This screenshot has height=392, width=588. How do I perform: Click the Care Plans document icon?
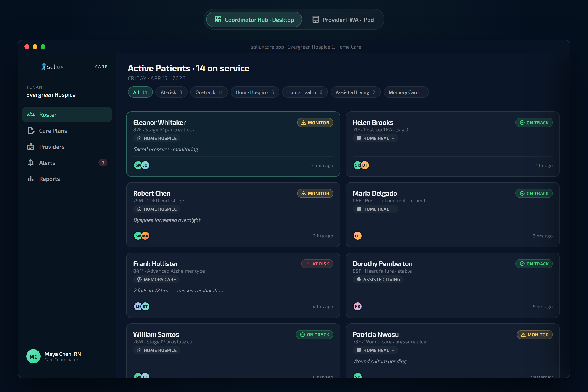31,131
